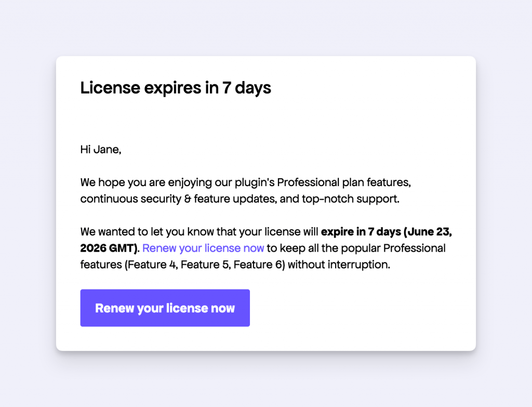Image resolution: width=532 pixels, height=407 pixels.
Task: Open the Renew your license now text link
Action: tap(203, 248)
